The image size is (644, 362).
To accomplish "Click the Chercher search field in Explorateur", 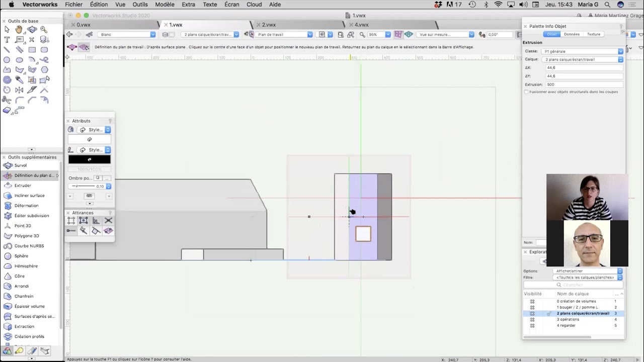I will [x=573, y=285].
